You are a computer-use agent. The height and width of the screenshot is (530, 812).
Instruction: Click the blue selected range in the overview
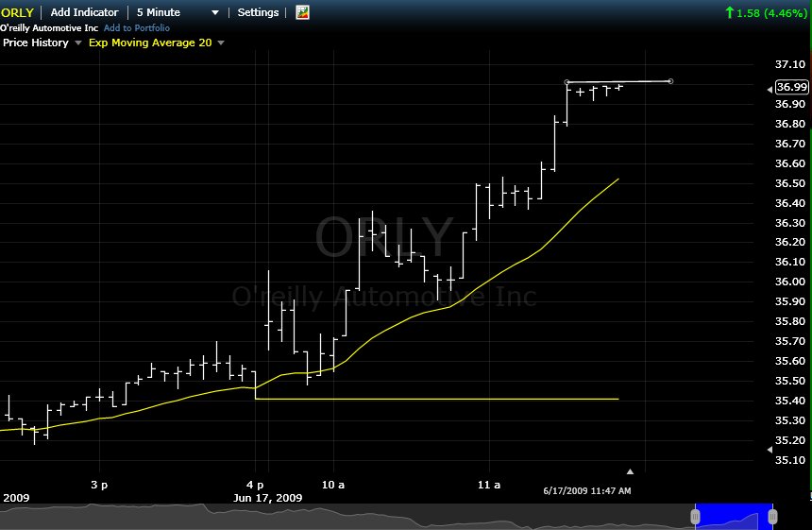[734, 516]
